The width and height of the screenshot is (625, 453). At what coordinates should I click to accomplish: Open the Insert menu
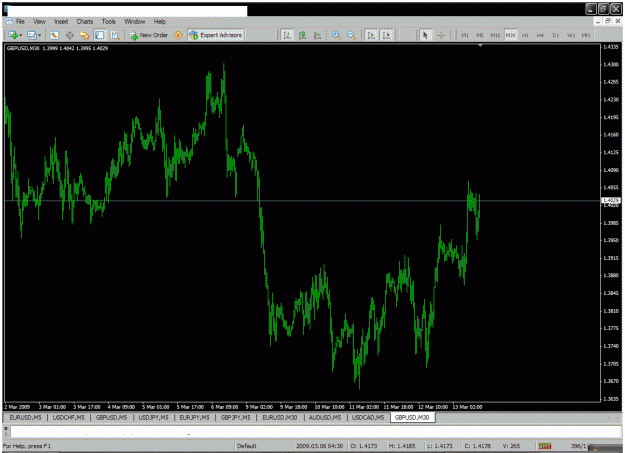point(61,22)
